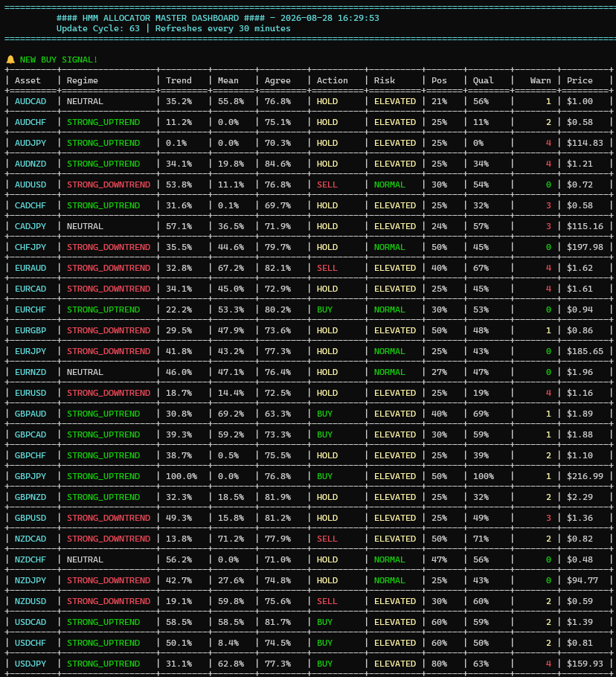Click the SELL action for AUDUSD

pos(327,185)
